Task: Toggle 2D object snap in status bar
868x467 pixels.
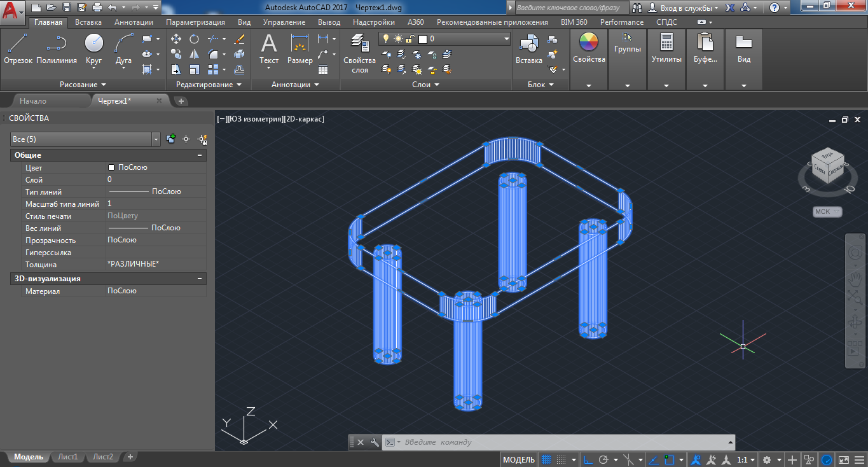Action: click(x=670, y=459)
